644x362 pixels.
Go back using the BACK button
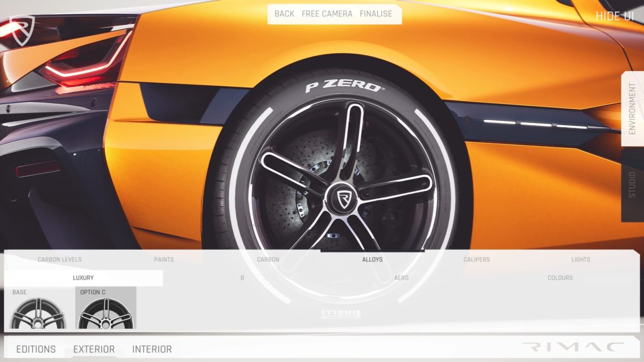click(284, 14)
